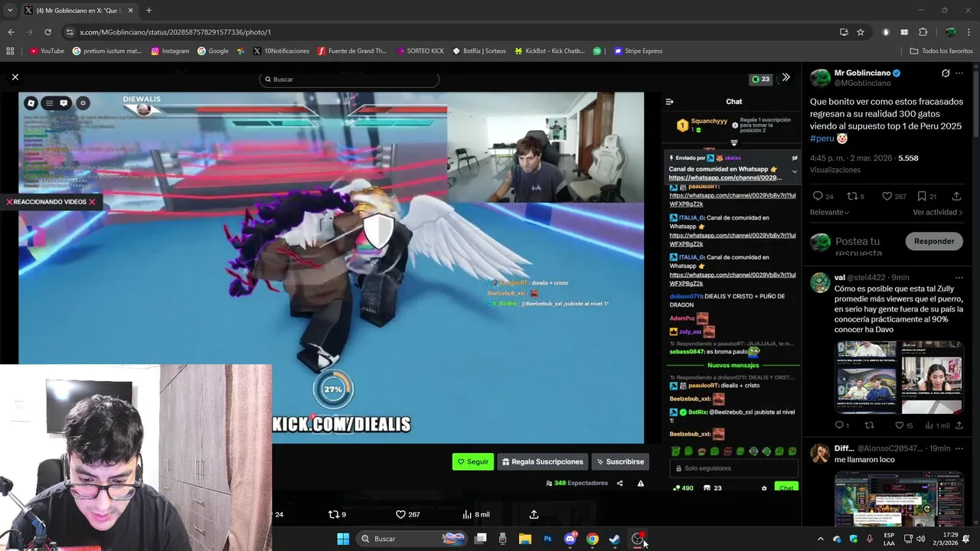Go back with the browser back arrow
This screenshot has width=980, height=551.
point(11,32)
